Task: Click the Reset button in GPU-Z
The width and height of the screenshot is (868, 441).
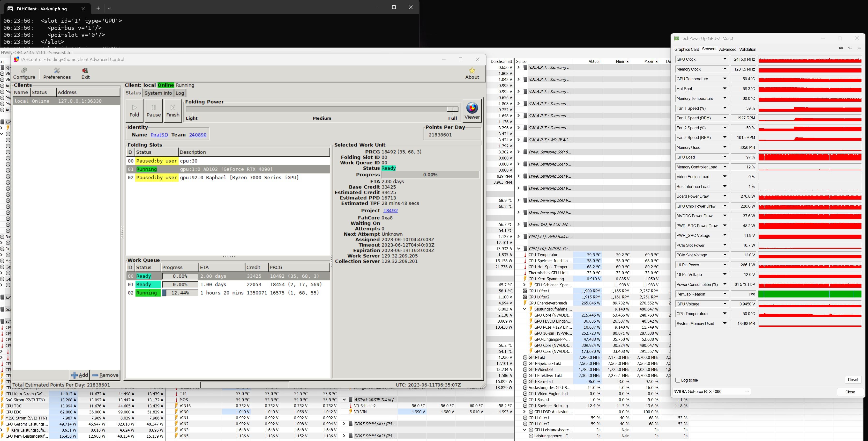Action: click(x=853, y=380)
